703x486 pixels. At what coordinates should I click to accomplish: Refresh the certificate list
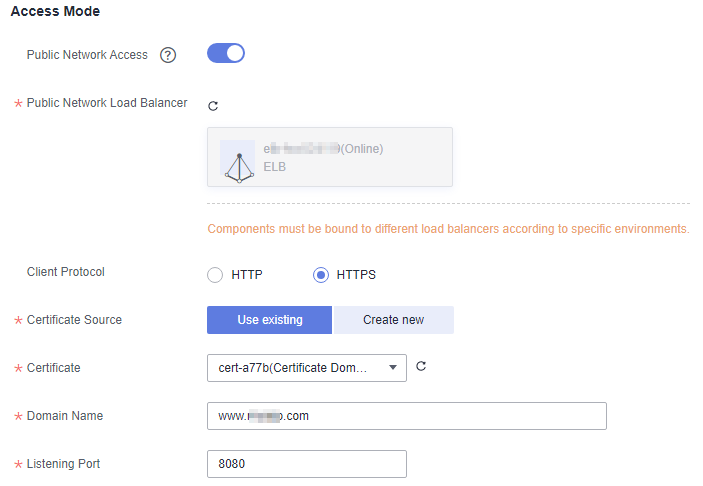click(421, 366)
